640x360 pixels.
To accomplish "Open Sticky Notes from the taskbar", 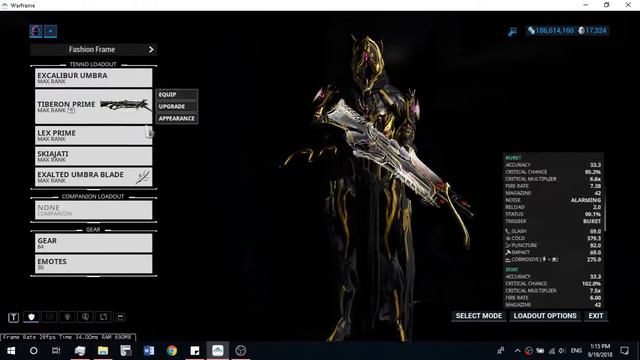I will pos(195,351).
